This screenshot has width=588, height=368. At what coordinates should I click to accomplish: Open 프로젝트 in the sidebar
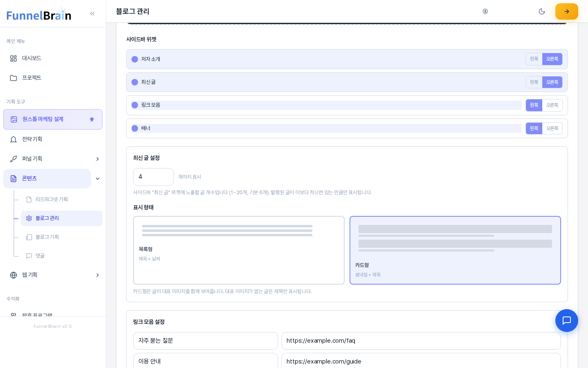click(53, 78)
